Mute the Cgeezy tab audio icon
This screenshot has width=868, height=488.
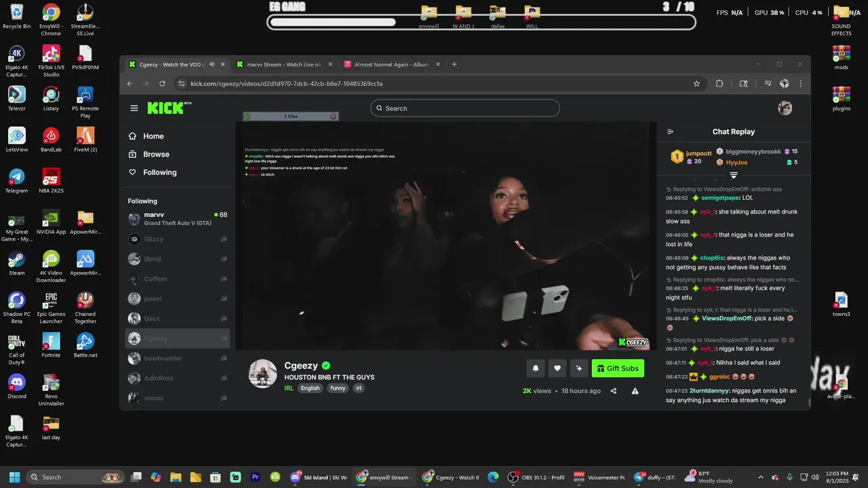click(x=212, y=64)
